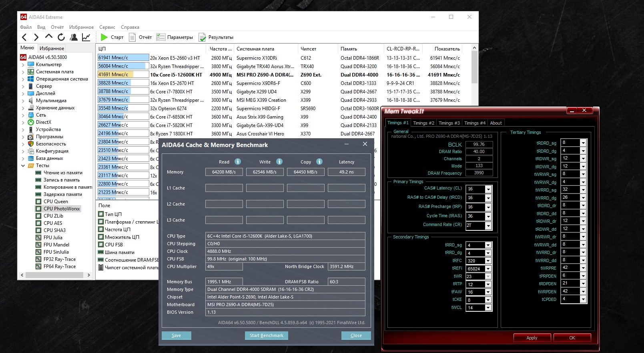Close the Cache & Memory Benchmark via Close button
This screenshot has height=353, width=644.
coord(356,335)
